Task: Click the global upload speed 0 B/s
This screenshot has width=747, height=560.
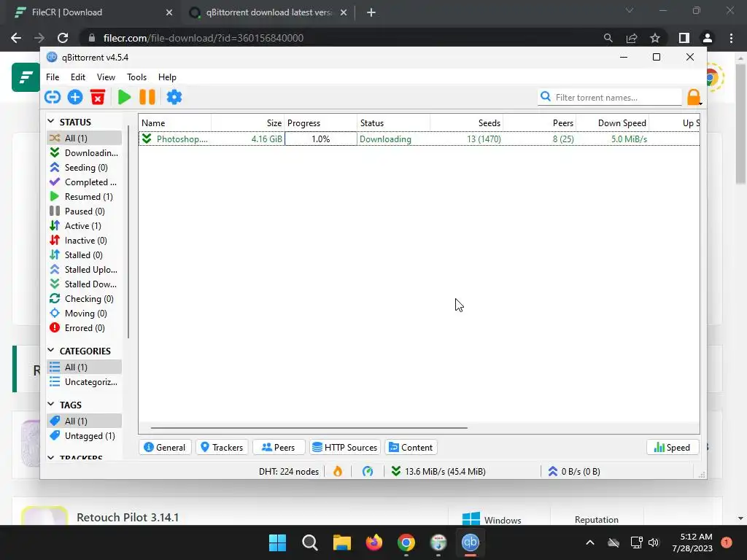Action: click(x=574, y=472)
